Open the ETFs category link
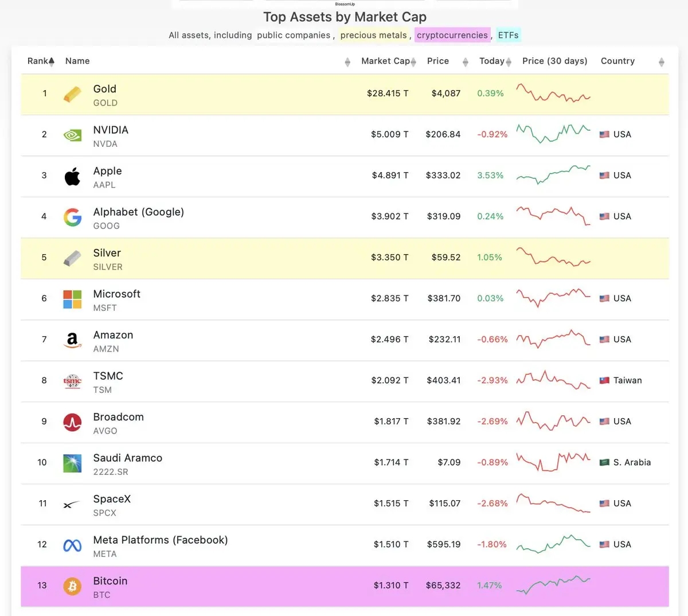Screen dimensions: 688x616 pyautogui.click(x=508, y=35)
